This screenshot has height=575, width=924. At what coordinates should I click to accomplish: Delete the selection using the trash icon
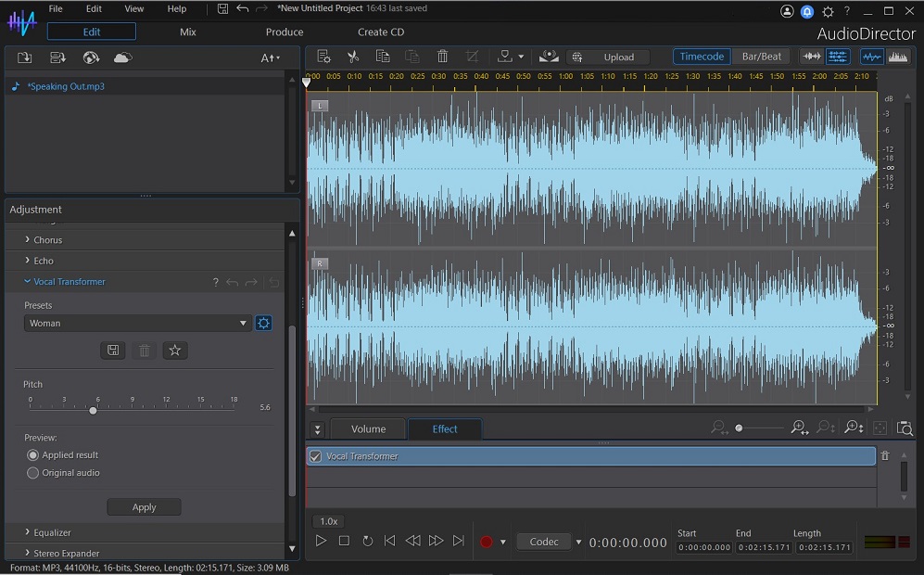click(x=442, y=57)
